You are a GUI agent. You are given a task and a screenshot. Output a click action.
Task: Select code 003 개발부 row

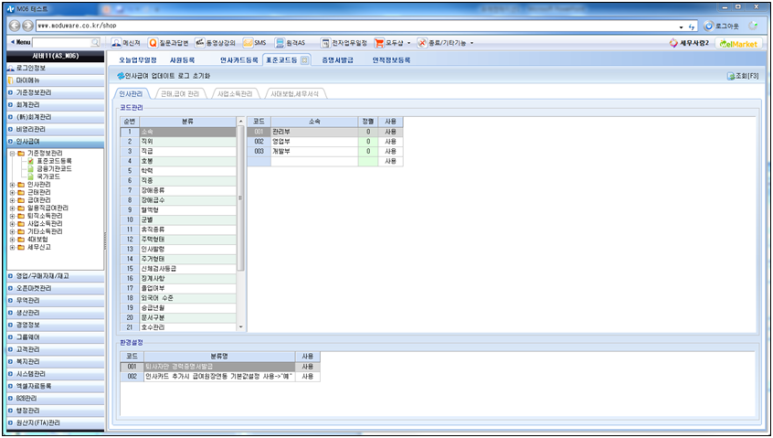coord(325,151)
